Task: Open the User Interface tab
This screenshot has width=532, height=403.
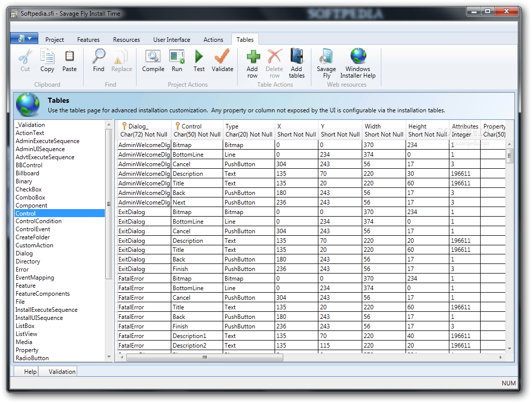Action: pos(172,40)
